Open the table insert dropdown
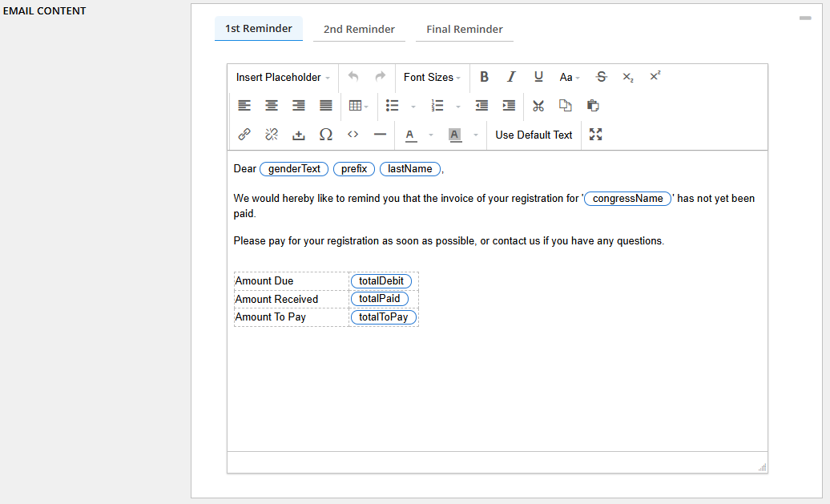This screenshot has width=830, height=504. click(358, 106)
